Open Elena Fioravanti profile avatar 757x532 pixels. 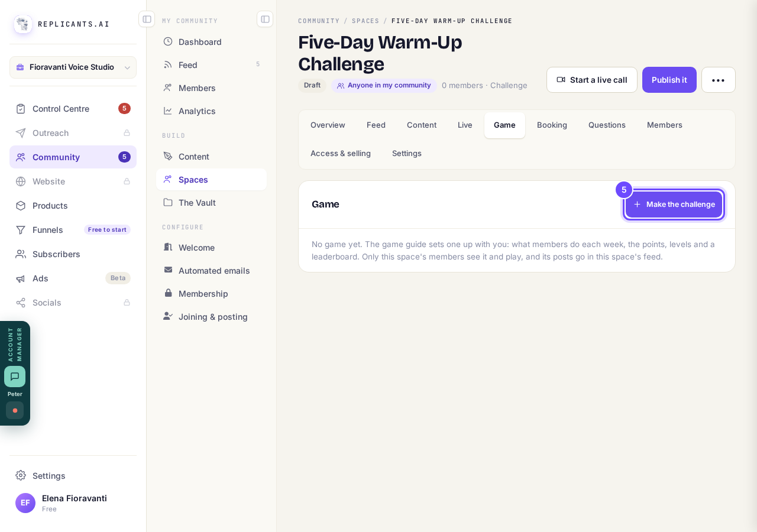(25, 503)
